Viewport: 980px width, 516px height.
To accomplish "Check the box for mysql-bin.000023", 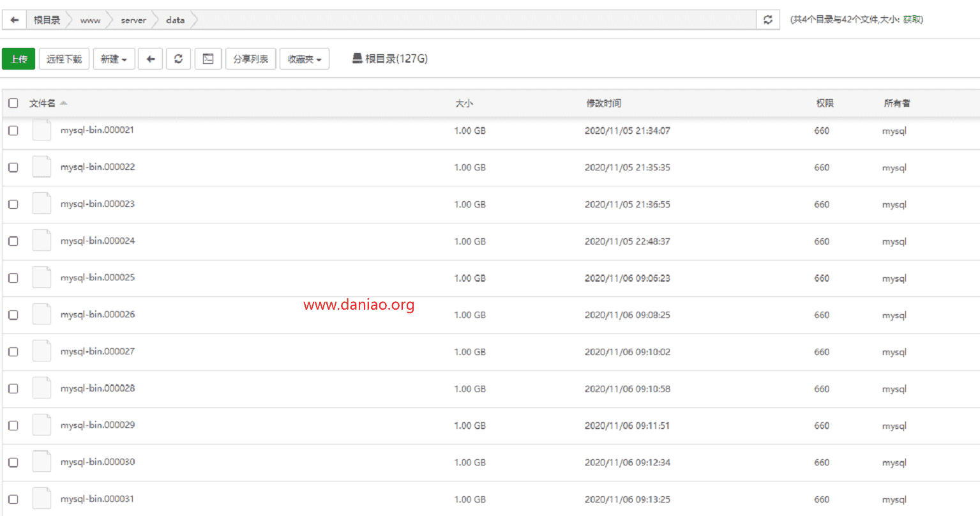I will pos(13,204).
